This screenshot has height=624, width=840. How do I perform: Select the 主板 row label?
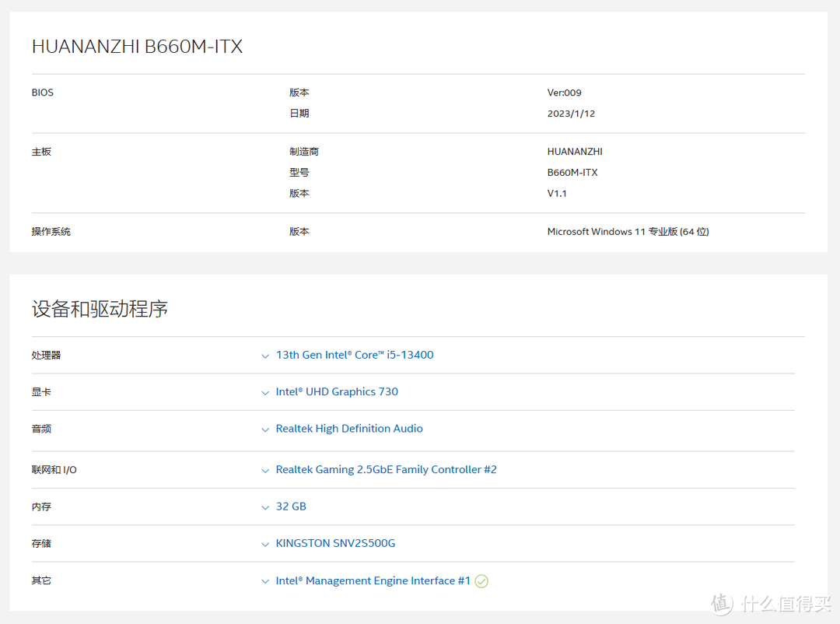coord(41,152)
